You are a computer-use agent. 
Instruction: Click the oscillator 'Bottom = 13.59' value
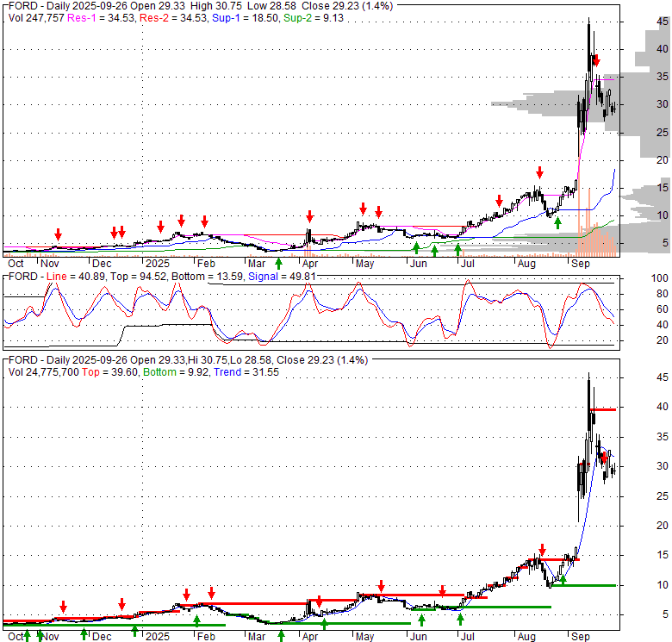(208, 277)
